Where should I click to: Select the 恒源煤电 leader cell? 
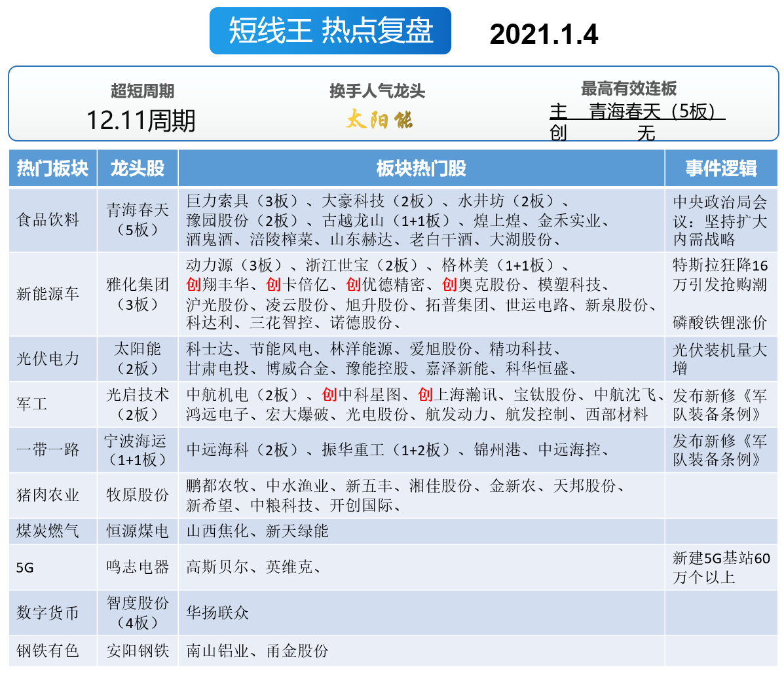click(138, 531)
